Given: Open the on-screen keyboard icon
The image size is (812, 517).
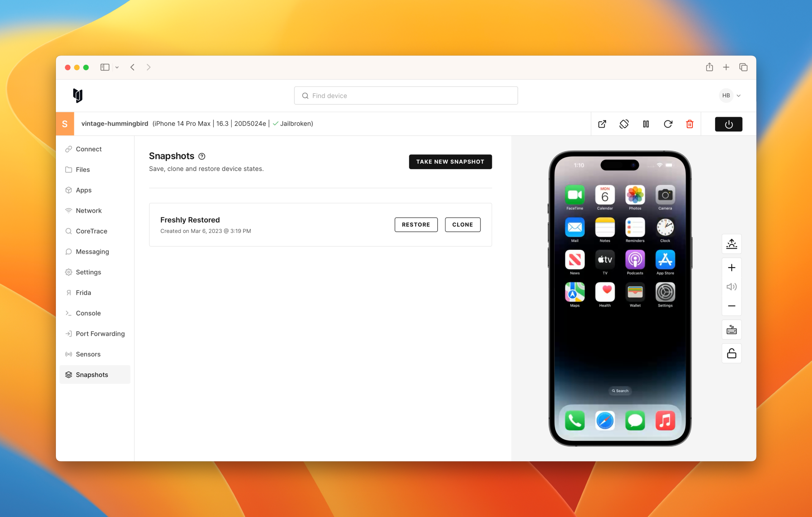Looking at the screenshot, I should point(731,330).
